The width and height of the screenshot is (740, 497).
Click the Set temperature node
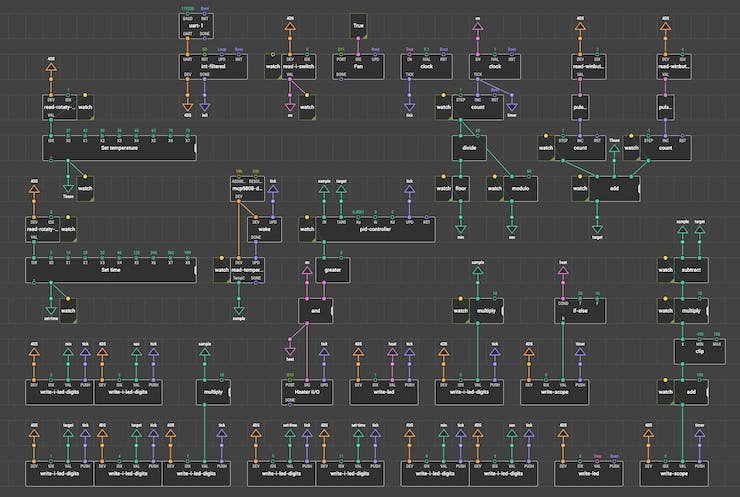tap(119, 148)
